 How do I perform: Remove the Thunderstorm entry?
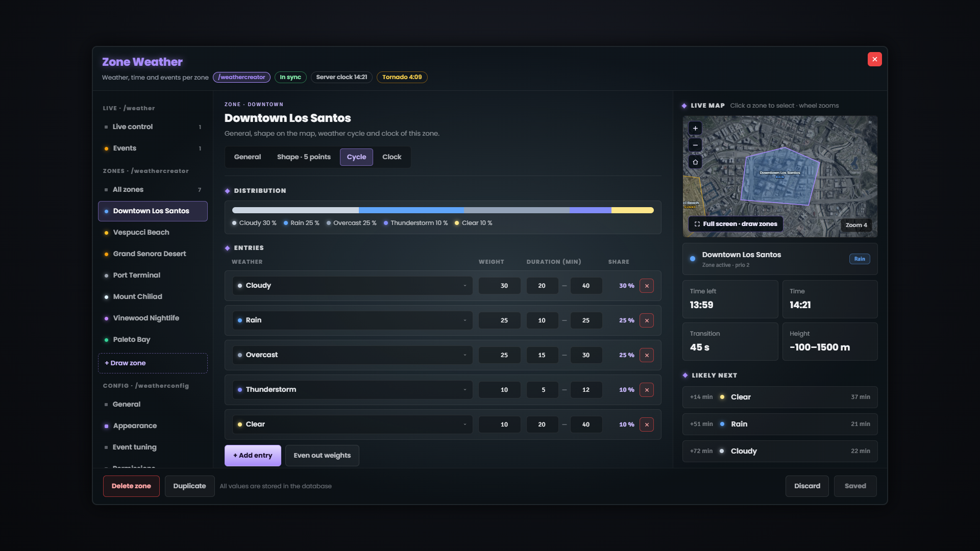(x=647, y=390)
